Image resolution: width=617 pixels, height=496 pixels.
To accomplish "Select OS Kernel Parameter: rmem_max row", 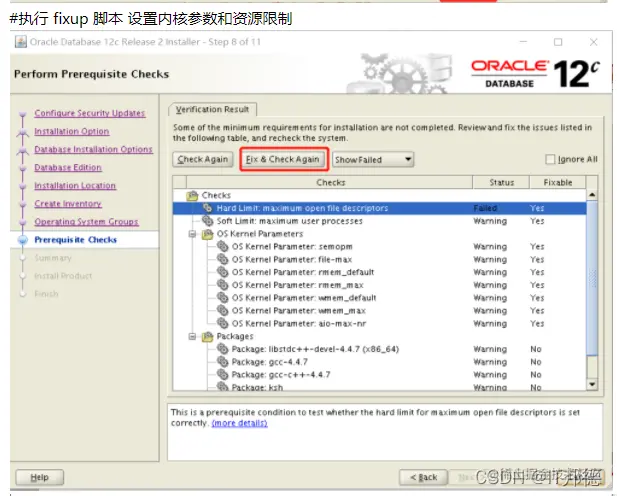I will click(x=379, y=285).
